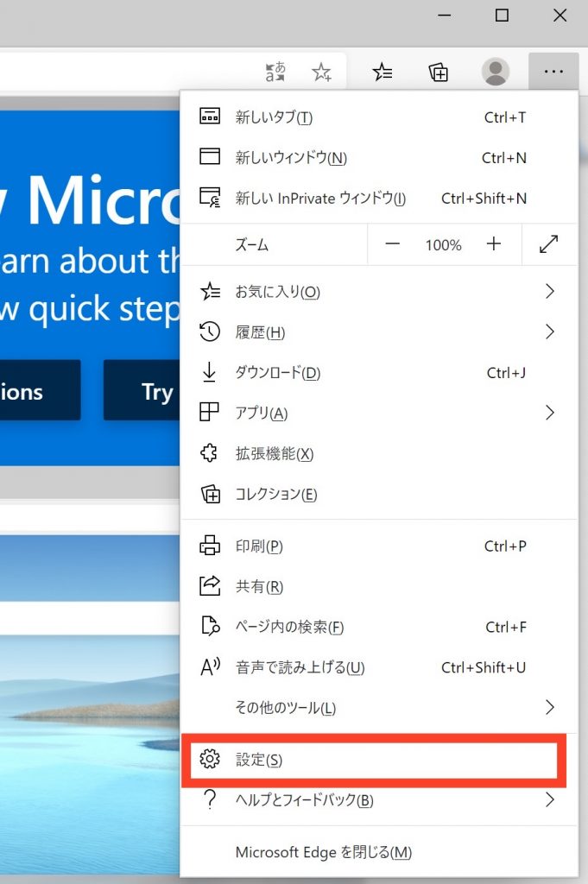Add page to favorites with star icon
The image size is (588, 884).
(x=322, y=73)
